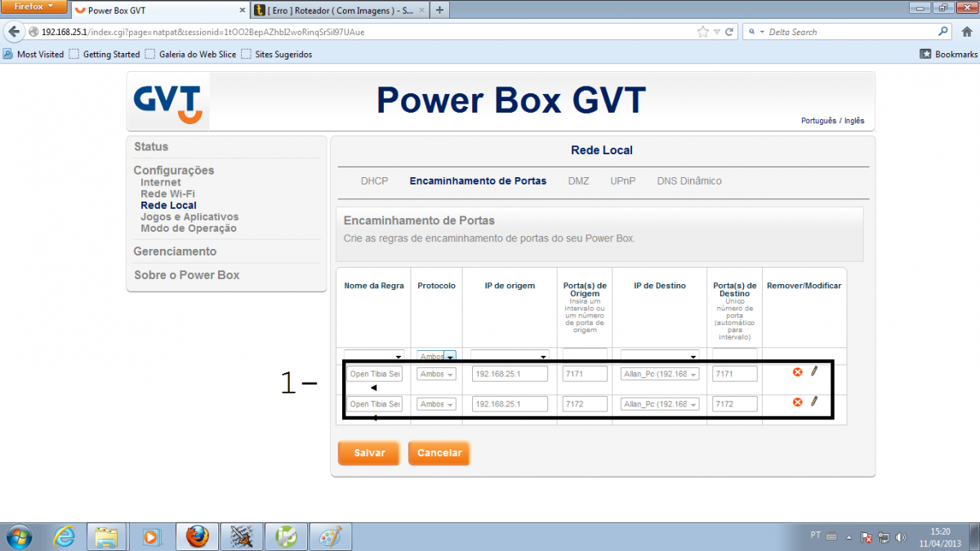Close the Erro Roteador tab

click(x=421, y=11)
